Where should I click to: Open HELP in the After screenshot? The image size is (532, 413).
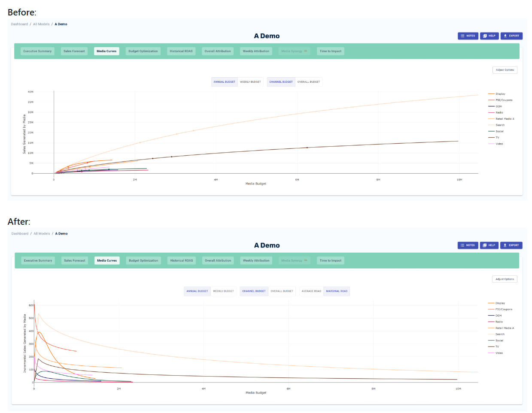pyautogui.click(x=489, y=245)
